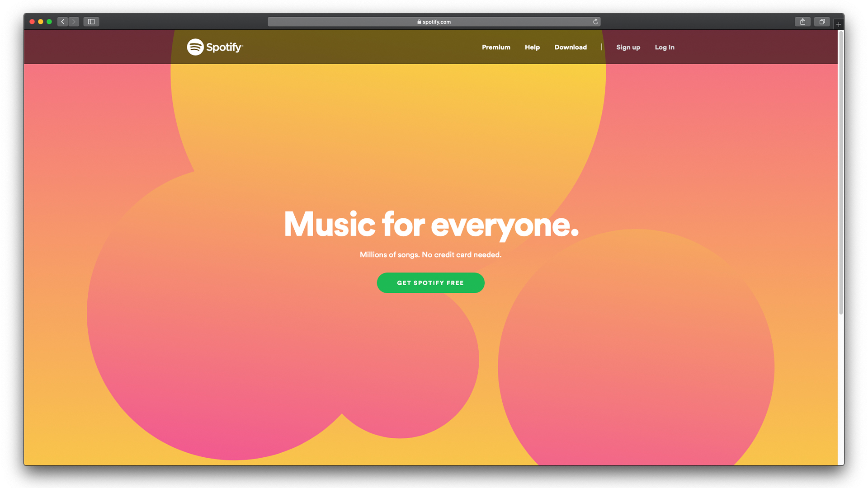The height and width of the screenshot is (488, 868).
Task: Click the lock icon in the address bar
Action: point(419,22)
